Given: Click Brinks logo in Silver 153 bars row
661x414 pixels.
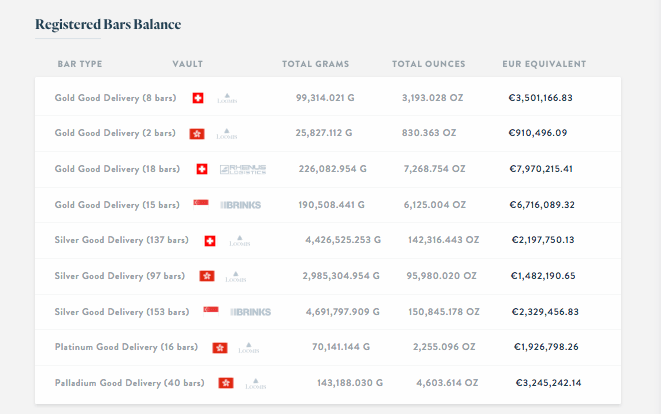Looking at the screenshot, I should point(250,312).
